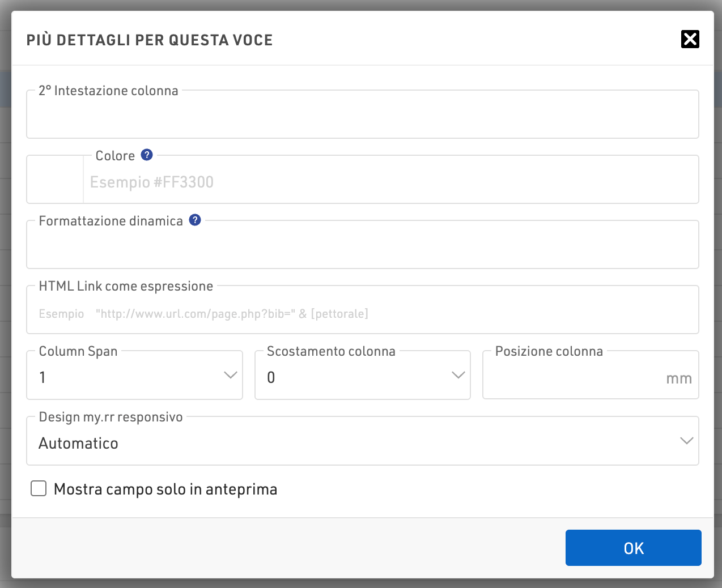The width and height of the screenshot is (722, 588).
Task: Click the 'mm' unit in Posizione colonna
Action: [678, 378]
